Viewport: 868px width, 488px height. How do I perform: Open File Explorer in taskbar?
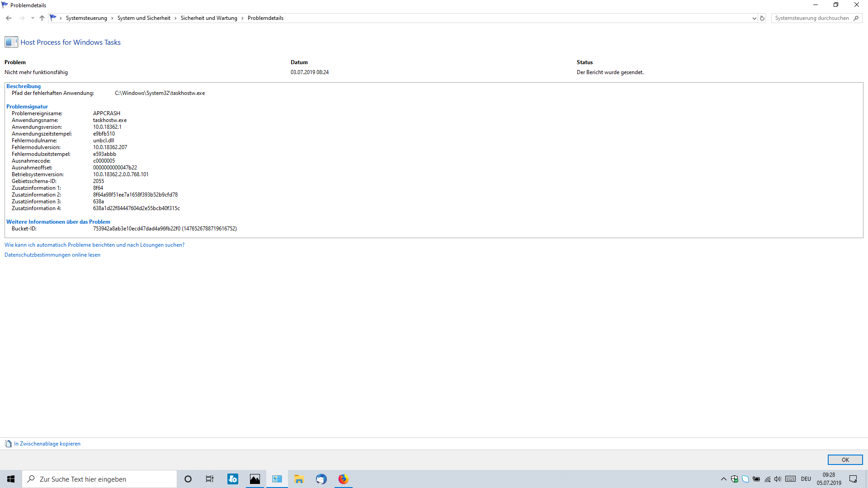click(299, 479)
